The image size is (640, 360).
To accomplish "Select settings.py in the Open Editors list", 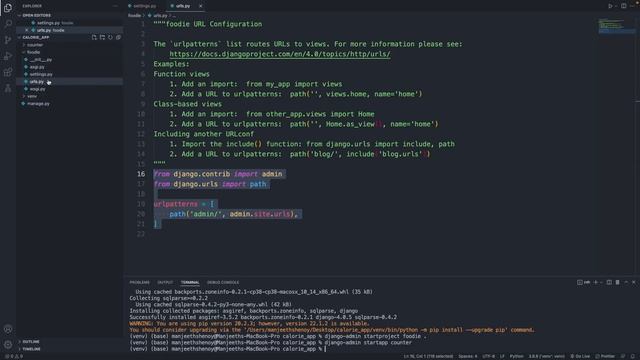I will 69,23.
